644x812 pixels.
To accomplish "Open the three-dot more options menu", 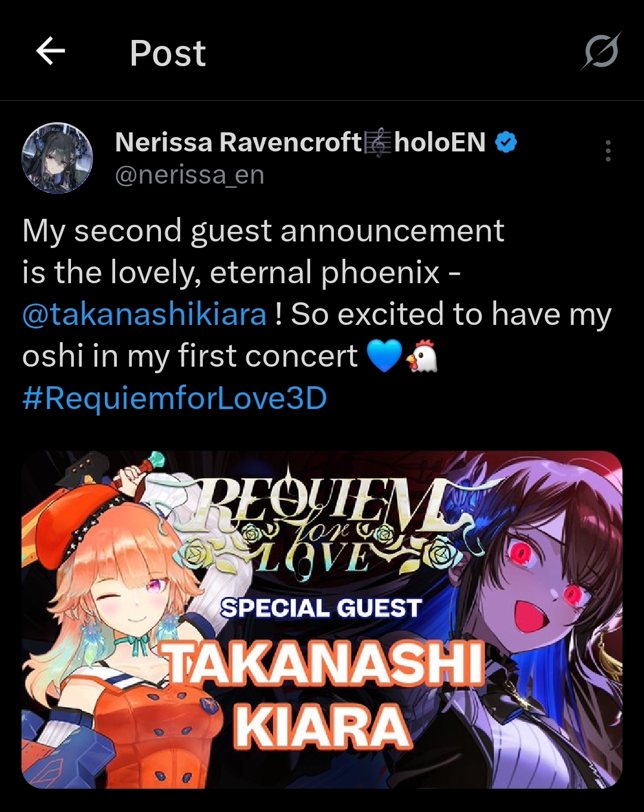I will click(608, 151).
